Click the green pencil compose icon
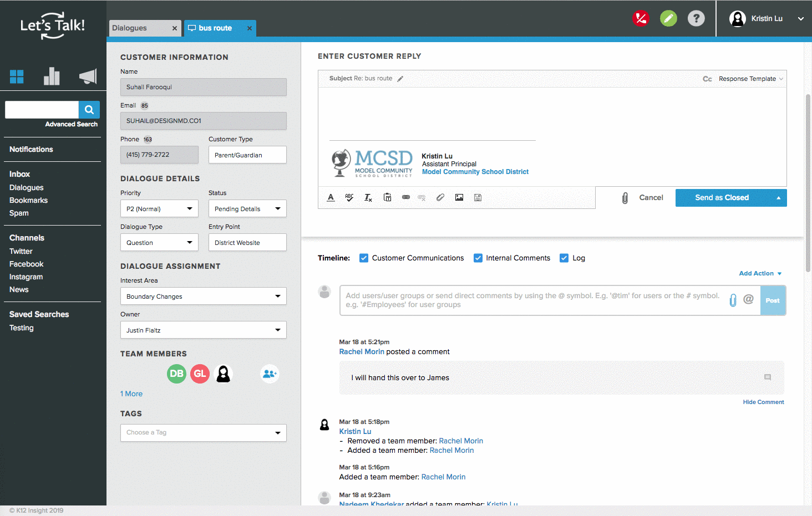Viewport: 812px width, 516px height. [x=668, y=18]
